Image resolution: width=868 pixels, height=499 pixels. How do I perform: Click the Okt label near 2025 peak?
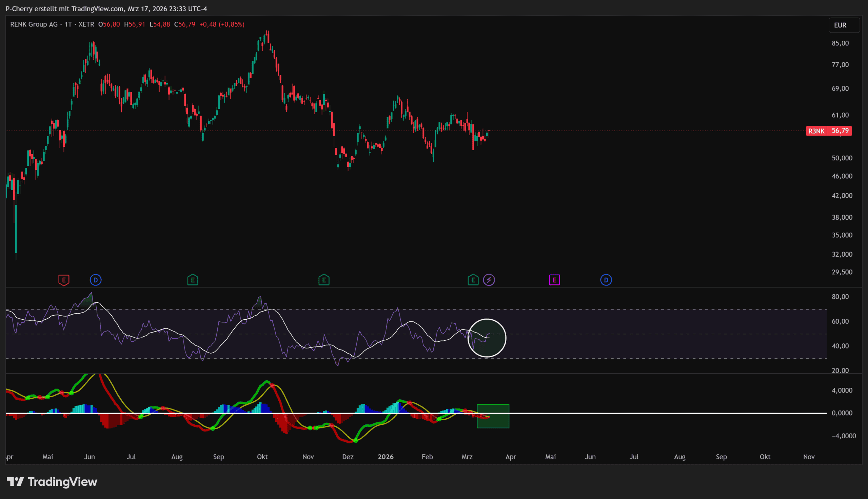point(262,457)
